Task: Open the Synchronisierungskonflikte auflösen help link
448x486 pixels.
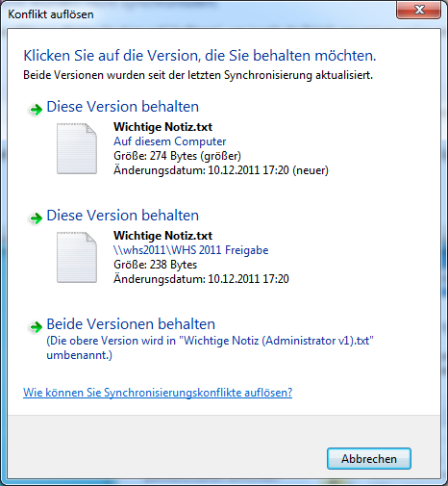Action: point(158,393)
